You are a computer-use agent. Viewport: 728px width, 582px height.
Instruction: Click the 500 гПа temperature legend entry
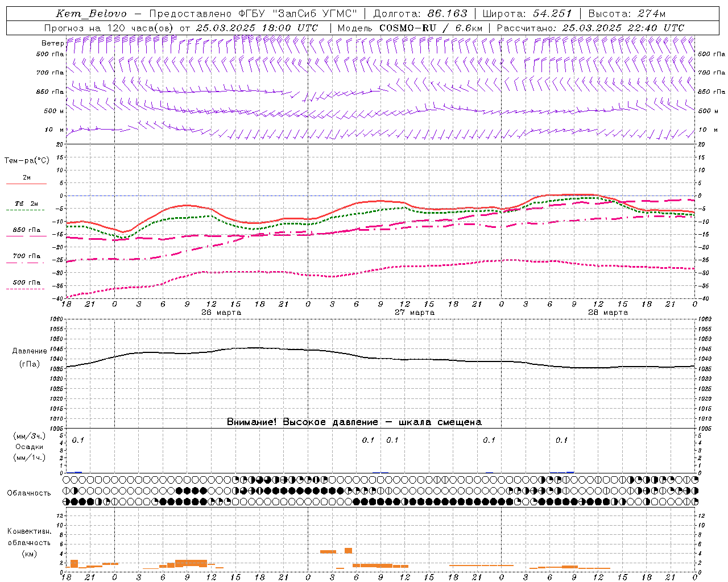click(26, 282)
